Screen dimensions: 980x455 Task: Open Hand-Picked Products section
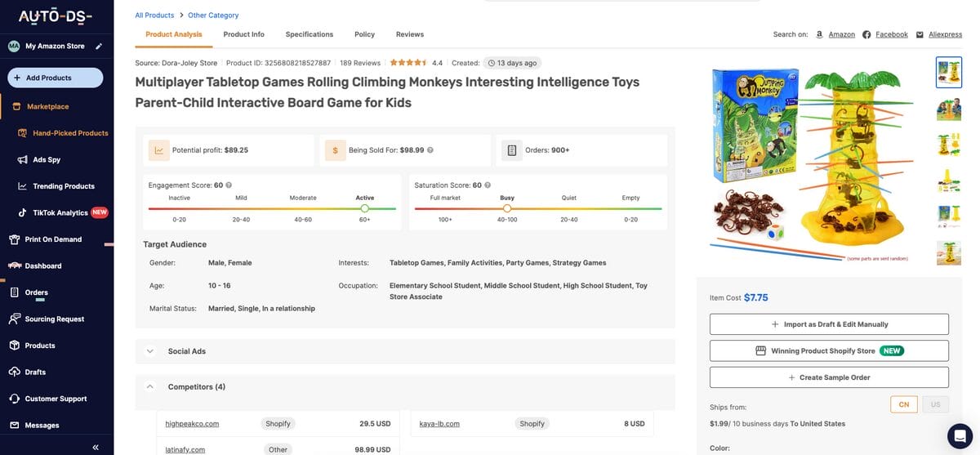[70, 133]
